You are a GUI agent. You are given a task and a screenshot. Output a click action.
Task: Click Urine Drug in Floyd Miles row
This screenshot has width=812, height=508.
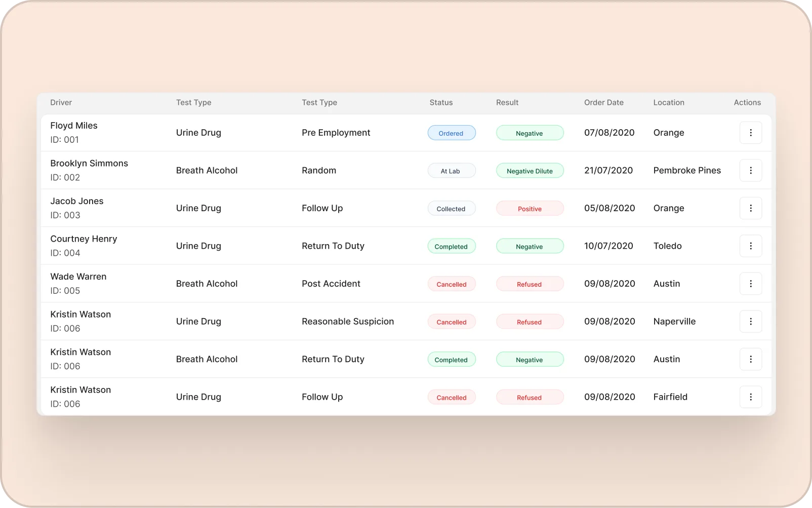[198, 133]
